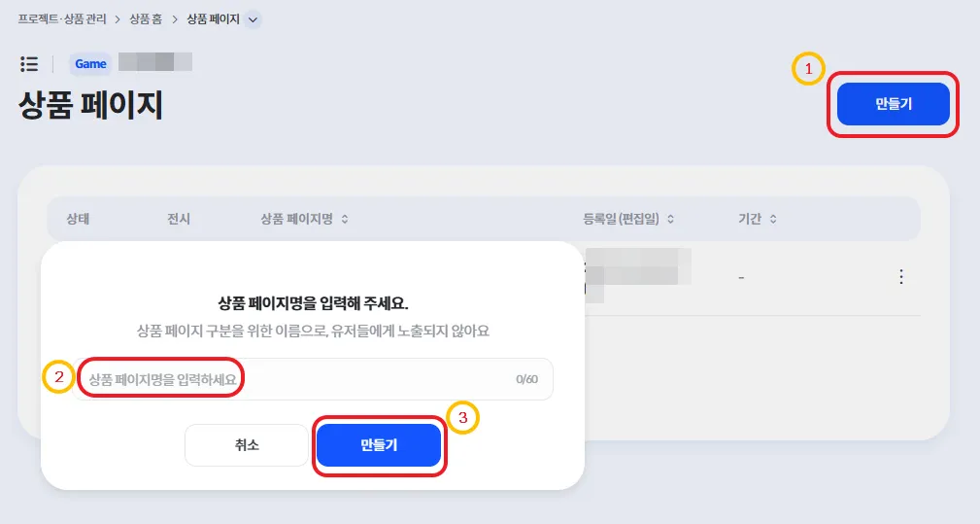Go to 프로젝트·상품 관리 breadcrumb
Image resolution: width=980 pixels, height=524 pixels.
62,19
